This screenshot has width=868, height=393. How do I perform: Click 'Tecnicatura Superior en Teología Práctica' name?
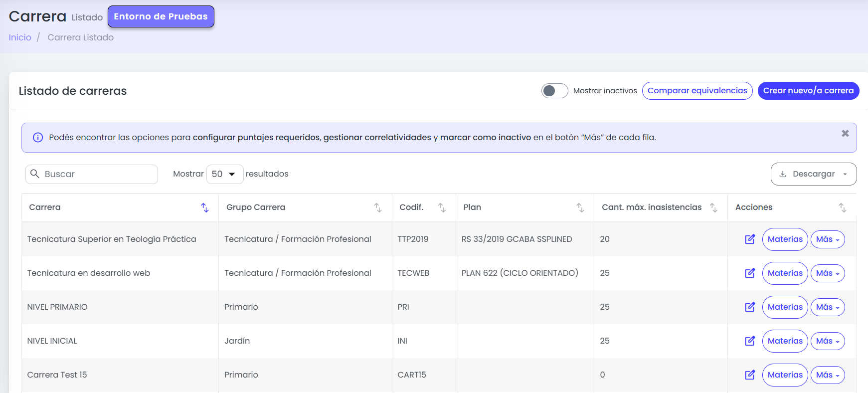tap(112, 239)
